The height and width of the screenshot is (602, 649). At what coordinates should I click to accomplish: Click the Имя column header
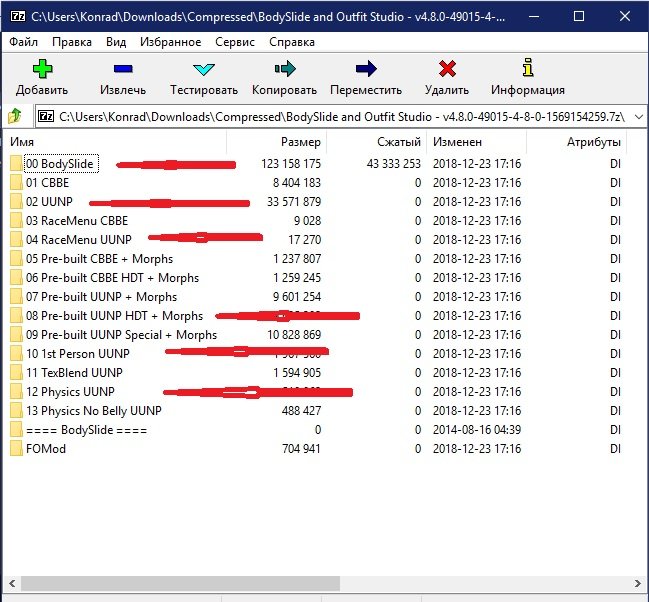coord(22,142)
